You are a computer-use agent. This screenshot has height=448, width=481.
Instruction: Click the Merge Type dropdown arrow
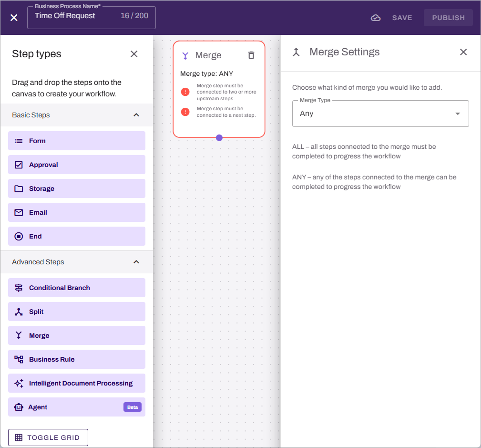coord(457,114)
